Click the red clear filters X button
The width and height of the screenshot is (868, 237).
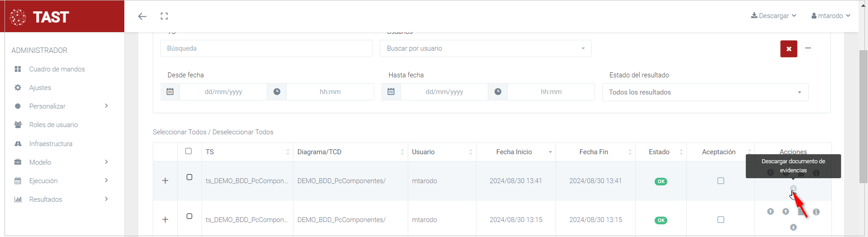pos(788,49)
